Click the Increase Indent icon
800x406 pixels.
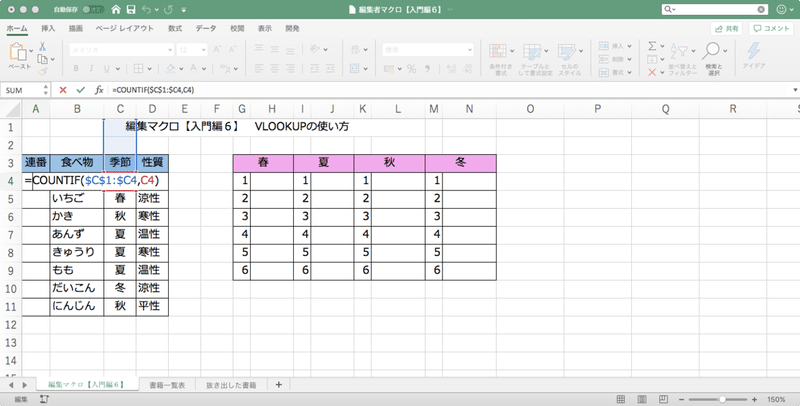[x=330, y=68]
